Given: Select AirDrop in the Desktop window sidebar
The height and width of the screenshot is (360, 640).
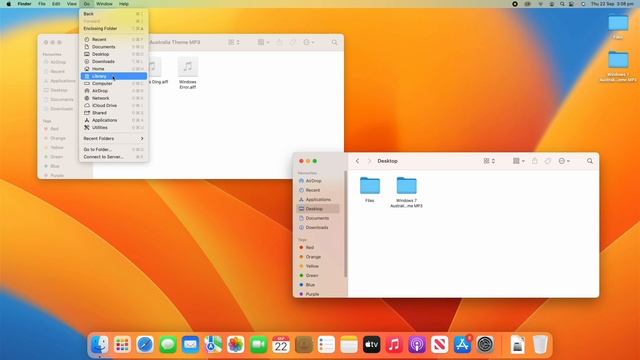Looking at the screenshot, I should (318, 181).
